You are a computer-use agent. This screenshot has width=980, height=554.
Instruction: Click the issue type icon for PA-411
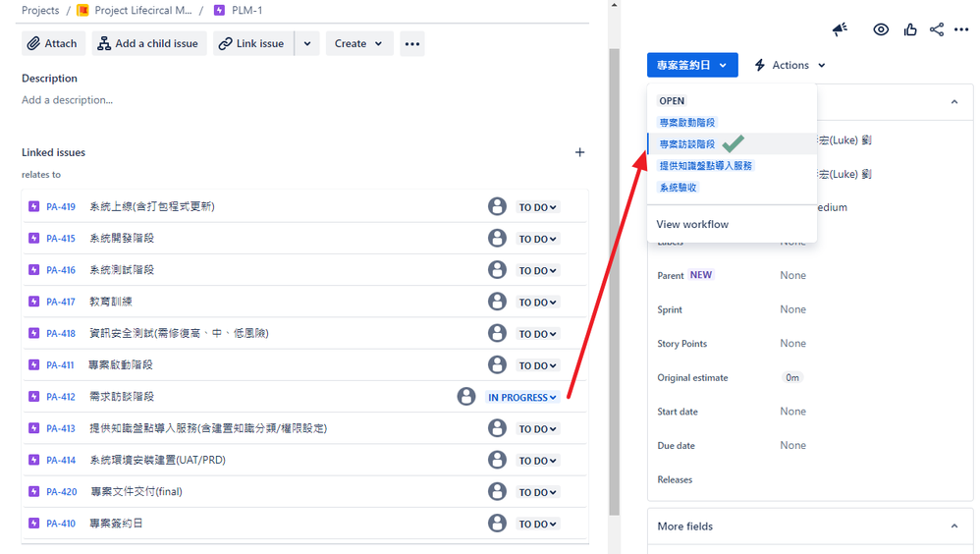pos(33,364)
